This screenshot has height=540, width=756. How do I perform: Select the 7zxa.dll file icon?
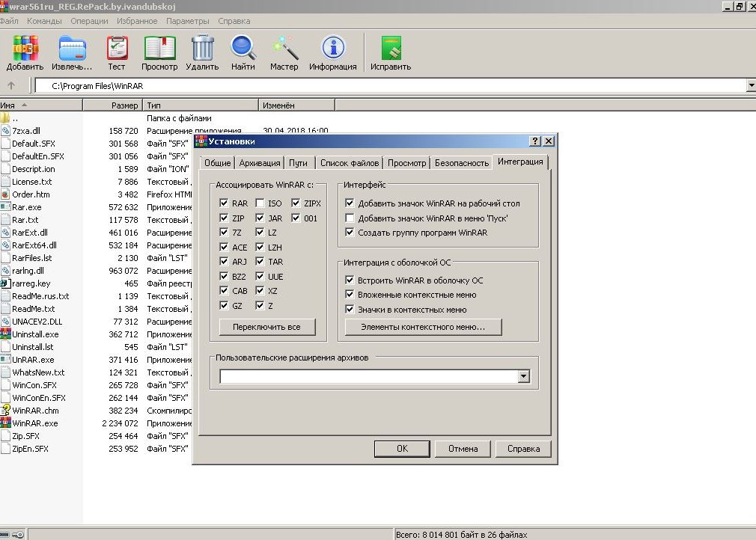tap(5, 131)
